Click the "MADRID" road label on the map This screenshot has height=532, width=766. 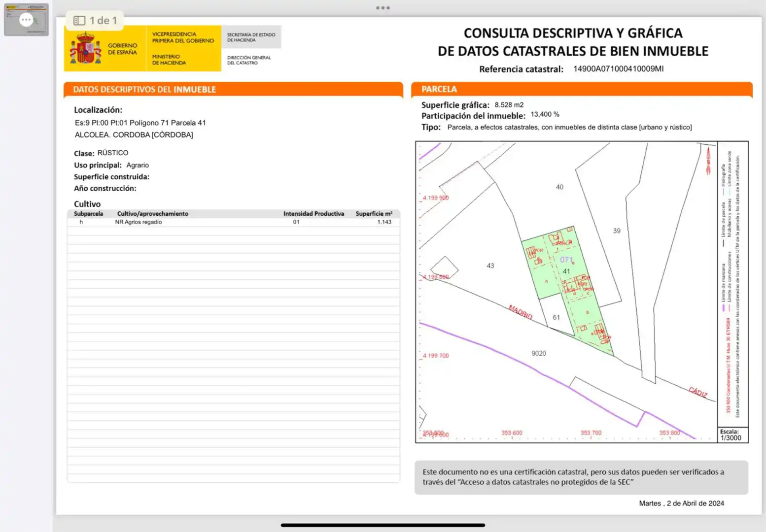521,312
